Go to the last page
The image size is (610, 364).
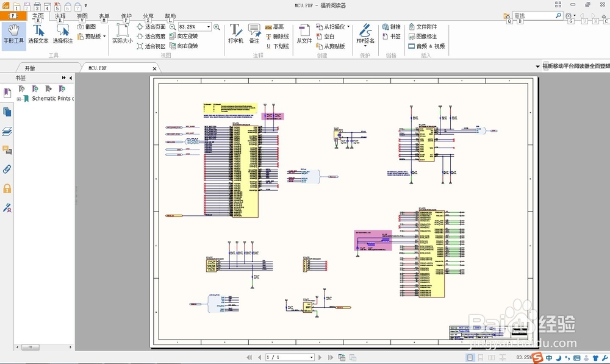330,357
